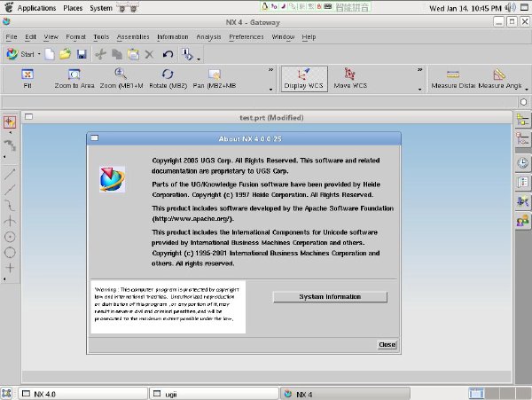Open the Roles people sidebar icon
Screen dimensions: 532x400
[x=522, y=221]
